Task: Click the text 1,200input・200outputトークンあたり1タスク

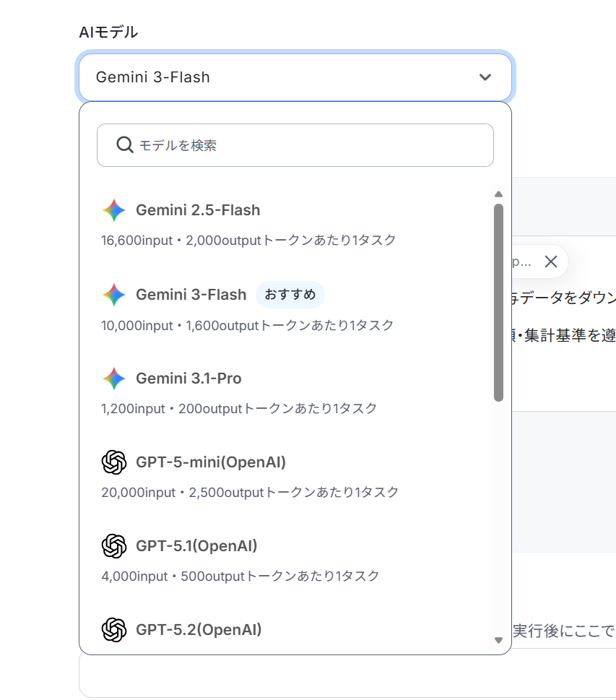Action: [x=239, y=408]
